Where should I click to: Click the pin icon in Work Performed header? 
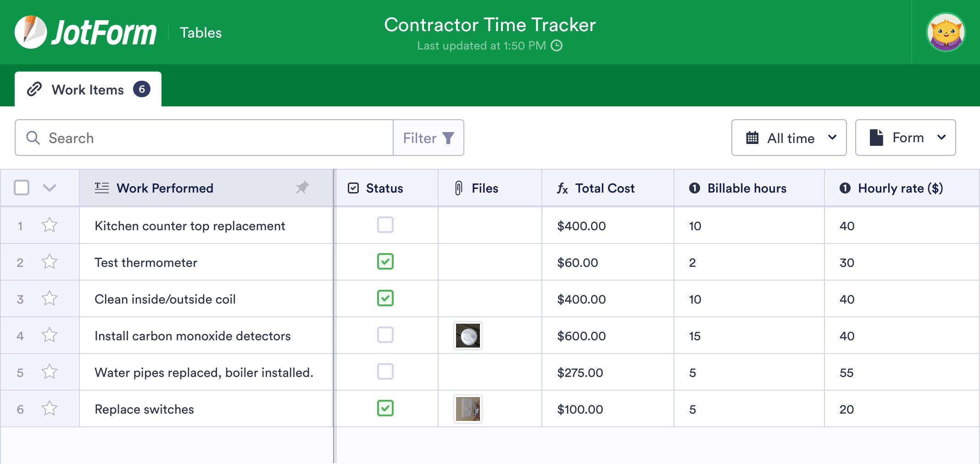tap(303, 188)
